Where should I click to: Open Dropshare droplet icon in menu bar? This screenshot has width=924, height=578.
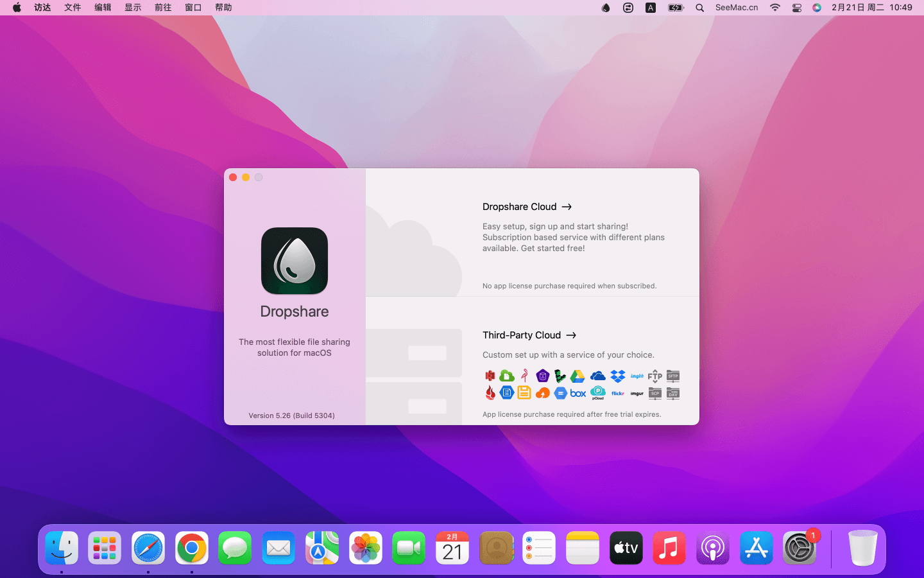pos(606,8)
